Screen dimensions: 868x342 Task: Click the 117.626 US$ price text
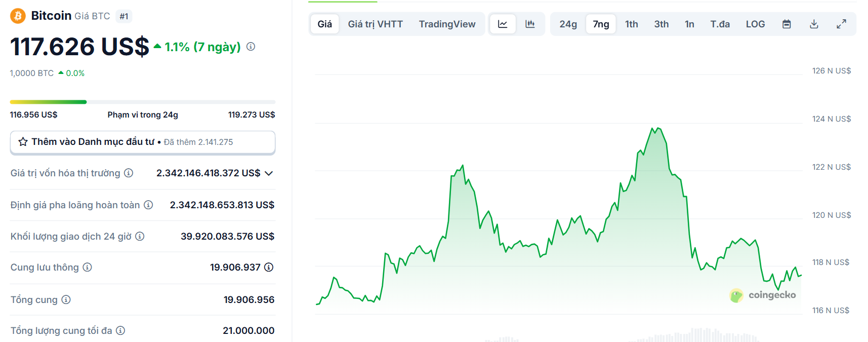[x=79, y=47]
